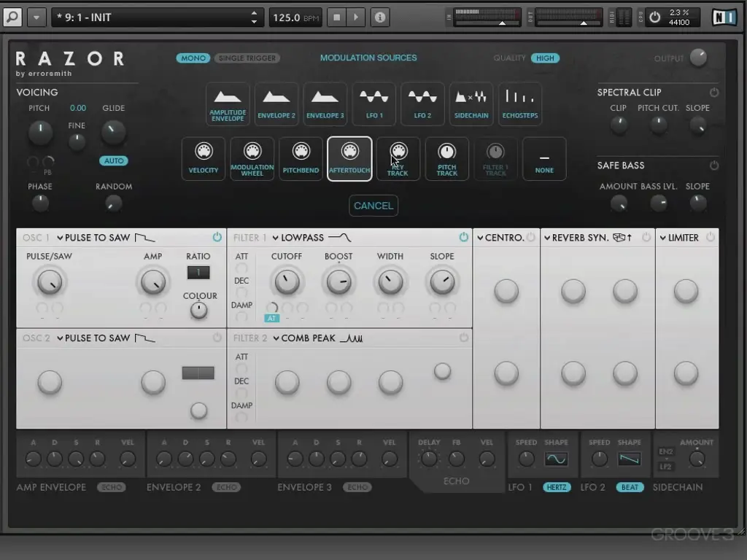Pick Pitchbend modulation source
This screenshot has width=747, height=560.
301,158
